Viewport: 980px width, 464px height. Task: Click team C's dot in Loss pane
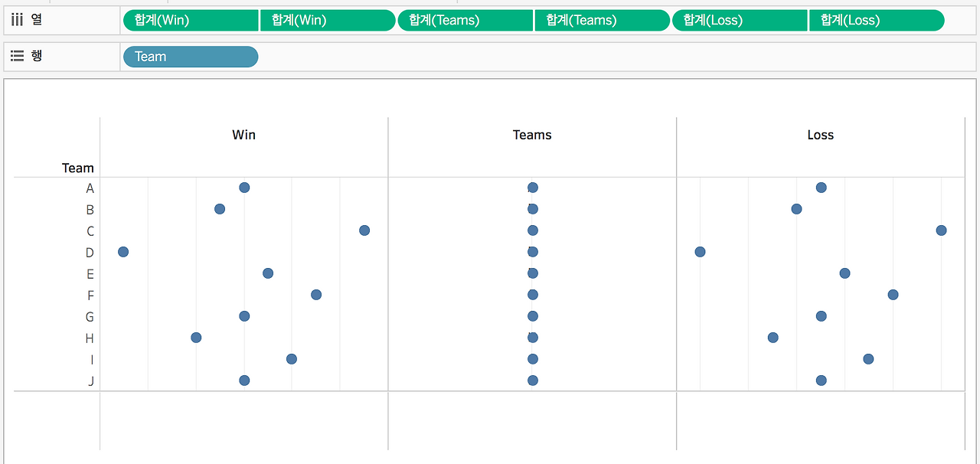tap(941, 230)
